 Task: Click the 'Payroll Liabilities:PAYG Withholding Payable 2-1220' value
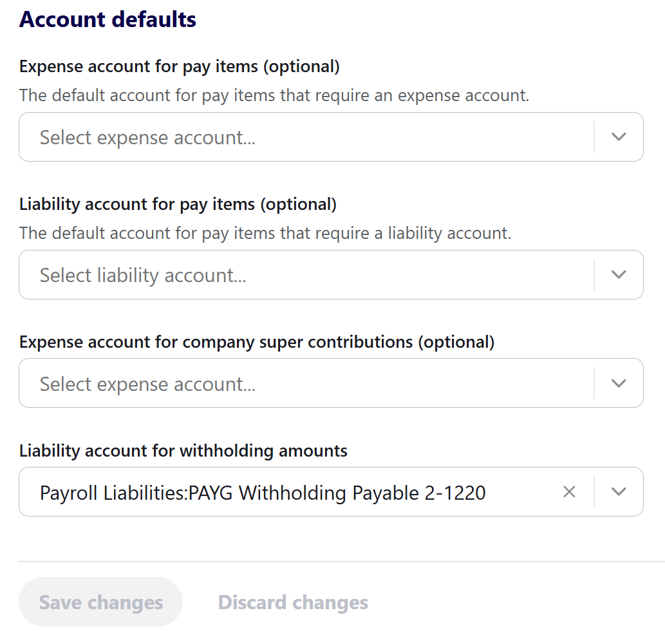pos(263,493)
